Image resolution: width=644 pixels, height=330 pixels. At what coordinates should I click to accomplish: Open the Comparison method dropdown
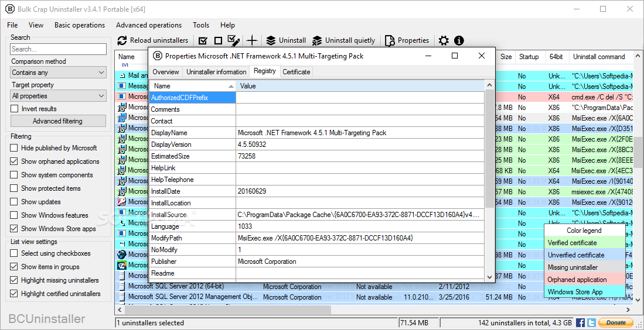click(59, 73)
